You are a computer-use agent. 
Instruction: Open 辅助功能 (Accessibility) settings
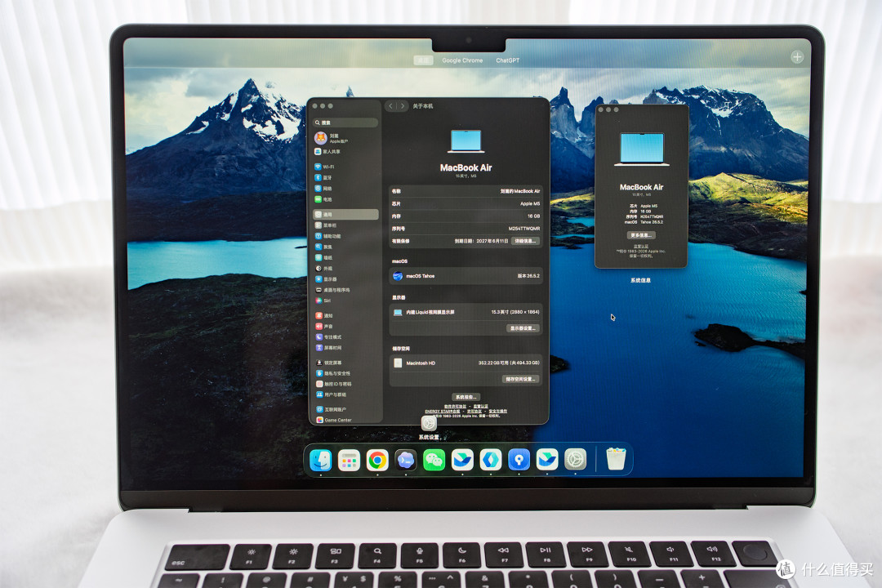(328, 236)
